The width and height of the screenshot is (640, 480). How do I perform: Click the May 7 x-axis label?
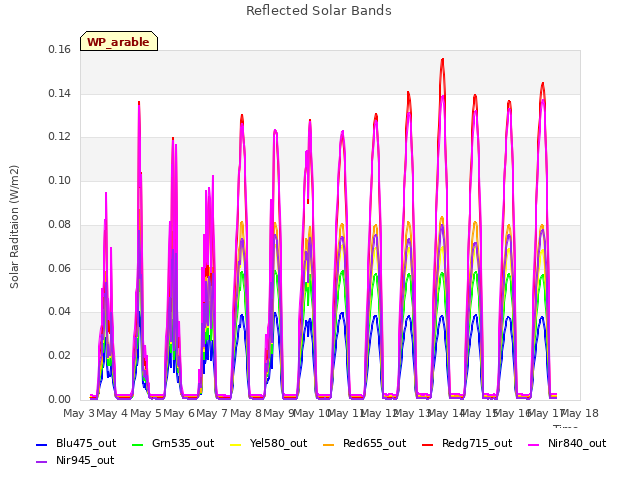(x=212, y=413)
